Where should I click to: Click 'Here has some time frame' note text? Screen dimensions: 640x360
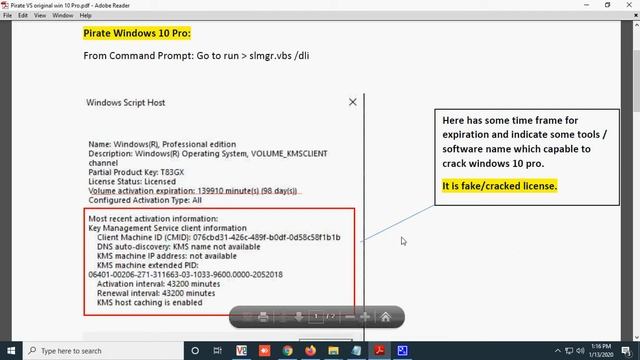point(524,142)
